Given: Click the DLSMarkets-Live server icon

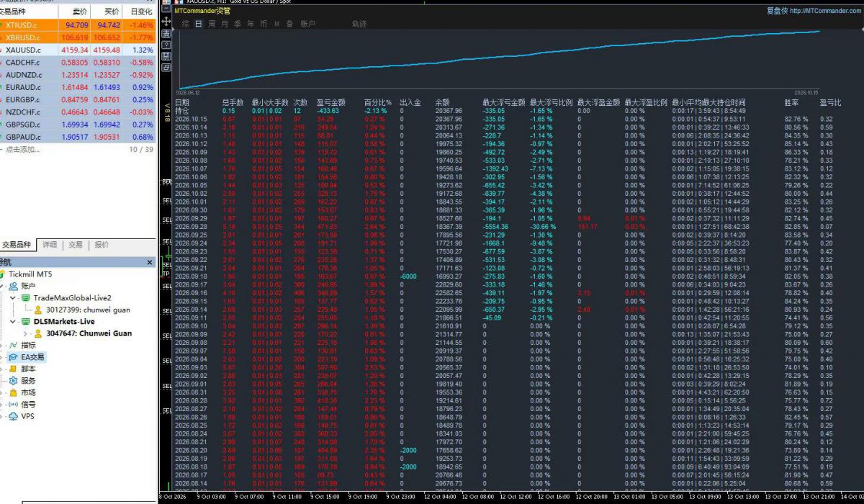Looking at the screenshot, I should coord(26,322).
